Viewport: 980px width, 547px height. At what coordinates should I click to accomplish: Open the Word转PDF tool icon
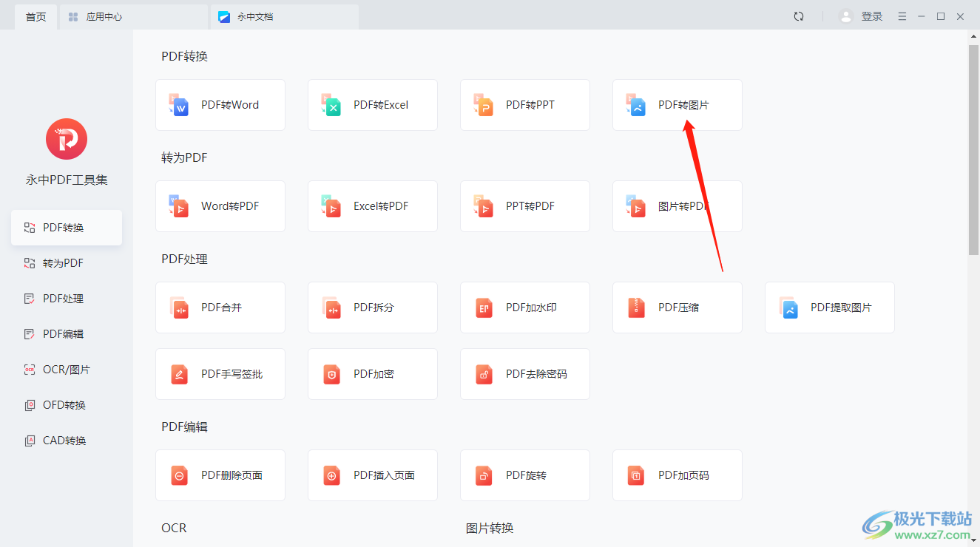(179, 206)
